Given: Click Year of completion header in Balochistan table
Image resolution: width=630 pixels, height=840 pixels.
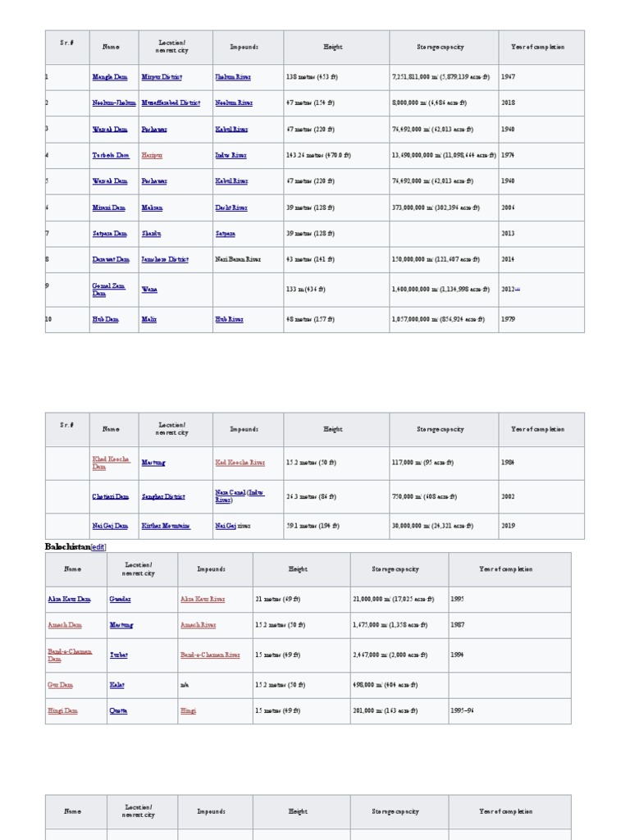Looking at the screenshot, I should pyautogui.click(x=505, y=569).
